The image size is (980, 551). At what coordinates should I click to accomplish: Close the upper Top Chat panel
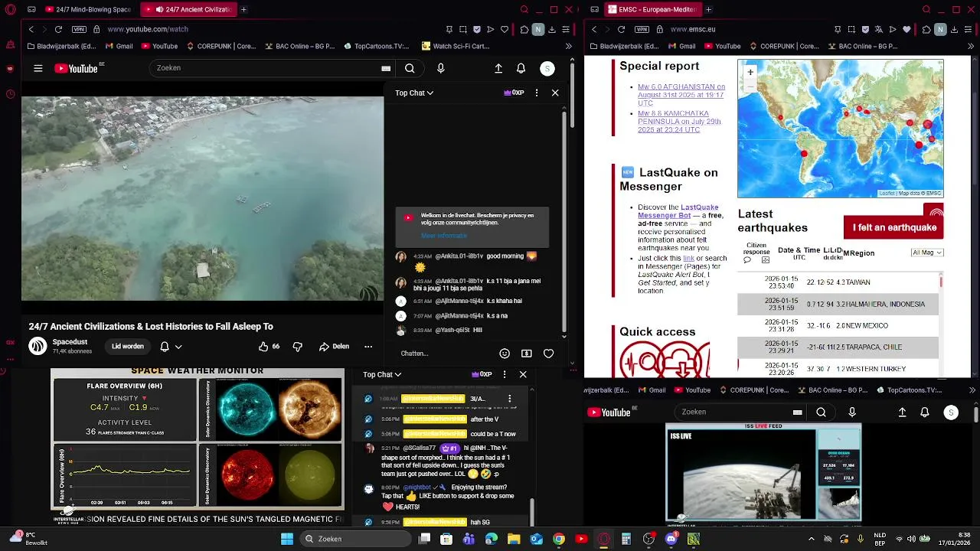tap(555, 93)
